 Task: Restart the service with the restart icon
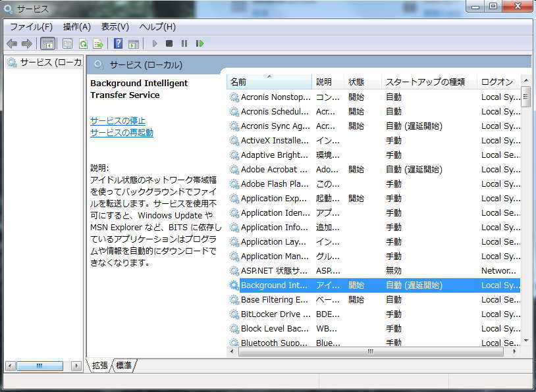pos(200,43)
